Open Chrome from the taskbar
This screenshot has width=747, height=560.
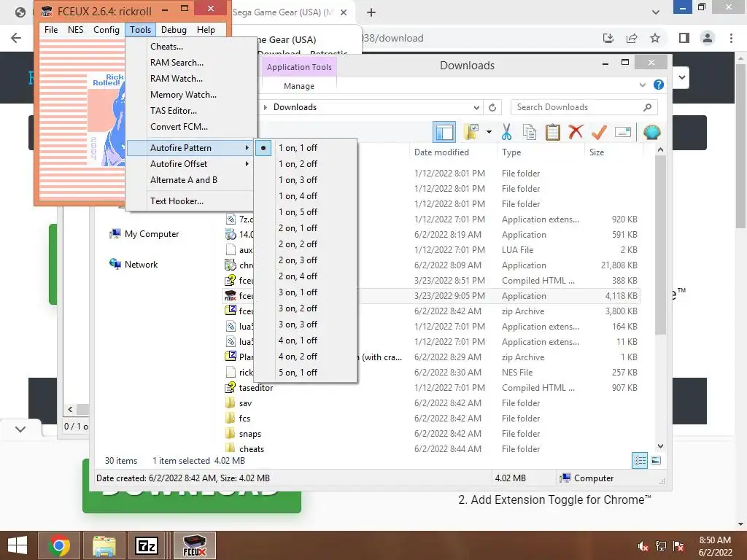(59, 545)
